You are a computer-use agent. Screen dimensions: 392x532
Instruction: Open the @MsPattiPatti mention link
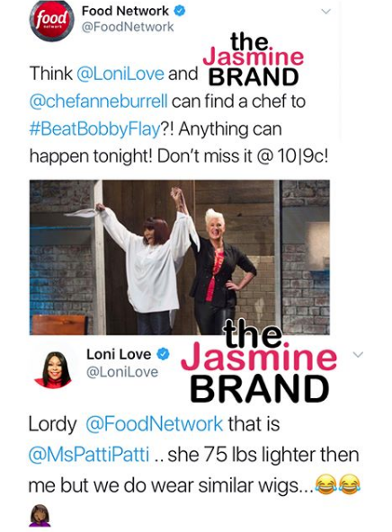pyautogui.click(x=89, y=455)
